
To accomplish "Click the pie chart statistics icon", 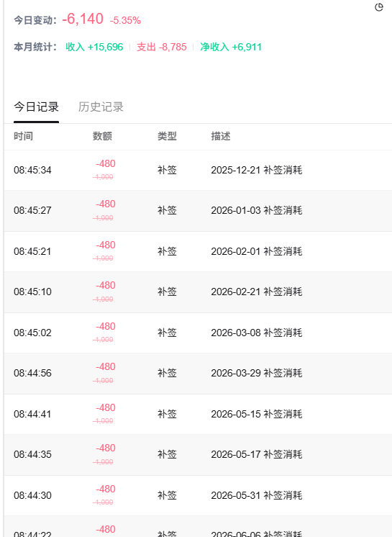I will (378, 7).
